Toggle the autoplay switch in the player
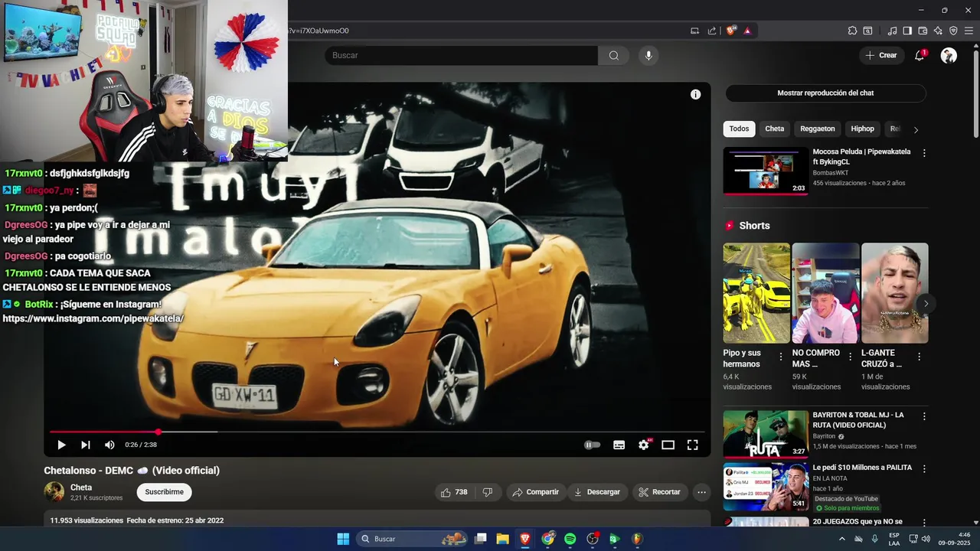 (x=592, y=445)
